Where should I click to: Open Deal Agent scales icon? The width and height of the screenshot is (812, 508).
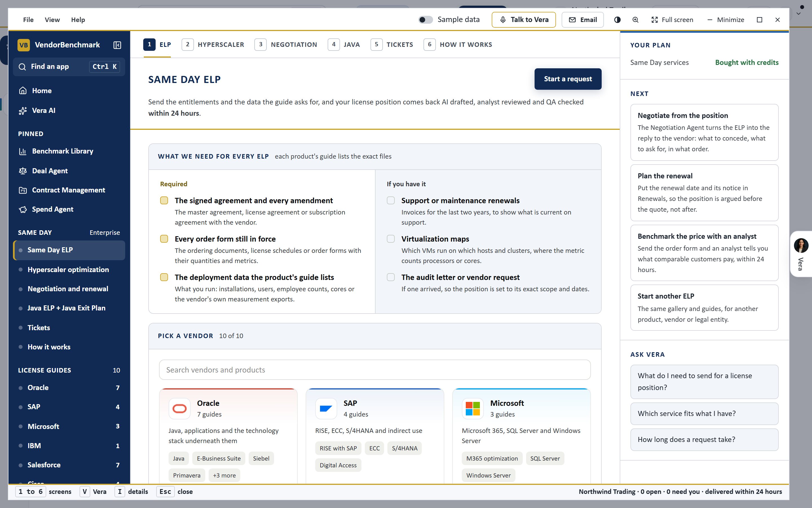click(23, 171)
